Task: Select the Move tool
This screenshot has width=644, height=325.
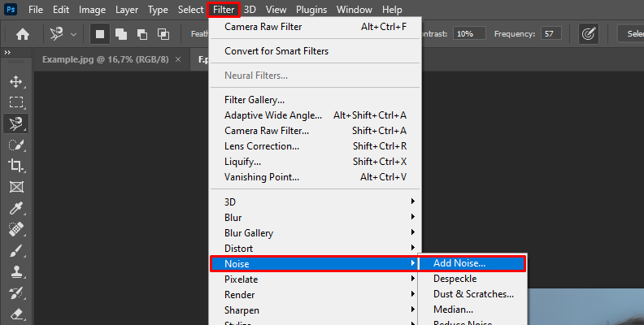Action: [x=16, y=82]
